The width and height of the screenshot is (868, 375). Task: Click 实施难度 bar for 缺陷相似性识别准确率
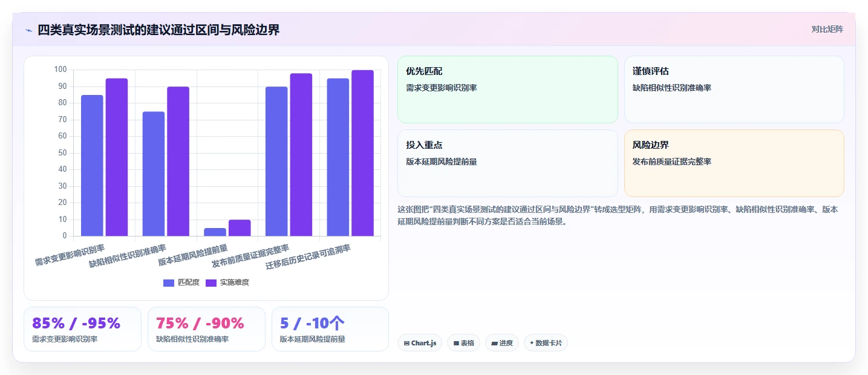coord(178,161)
